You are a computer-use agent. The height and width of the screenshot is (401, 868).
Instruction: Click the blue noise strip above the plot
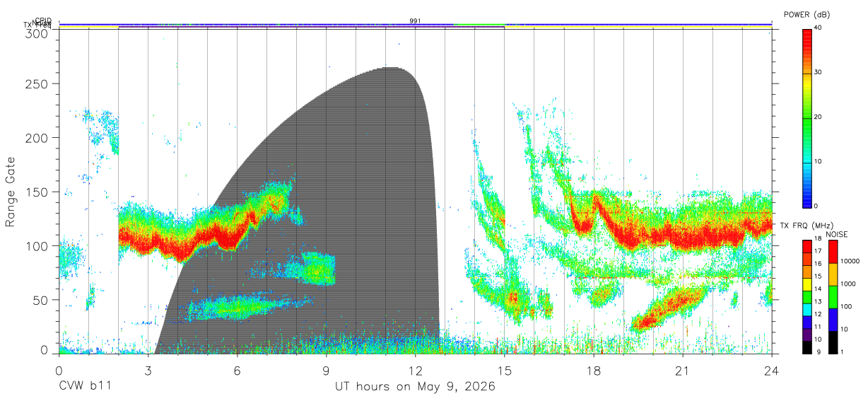point(416,24)
